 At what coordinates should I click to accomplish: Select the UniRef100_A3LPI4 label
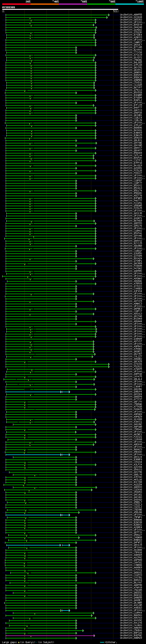point(131,464)
